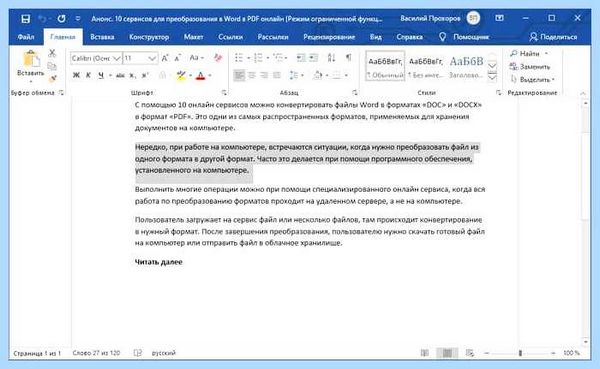The image size is (600, 369).
Task: Switch to read mode view
Action: (425, 353)
